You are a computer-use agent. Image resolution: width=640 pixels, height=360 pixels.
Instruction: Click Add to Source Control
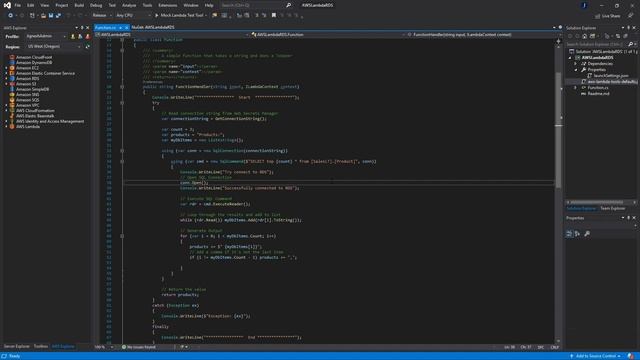click(x=595, y=356)
